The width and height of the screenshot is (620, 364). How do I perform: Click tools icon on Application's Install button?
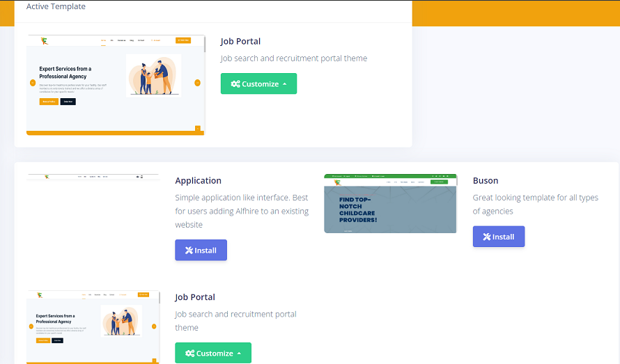tap(189, 251)
